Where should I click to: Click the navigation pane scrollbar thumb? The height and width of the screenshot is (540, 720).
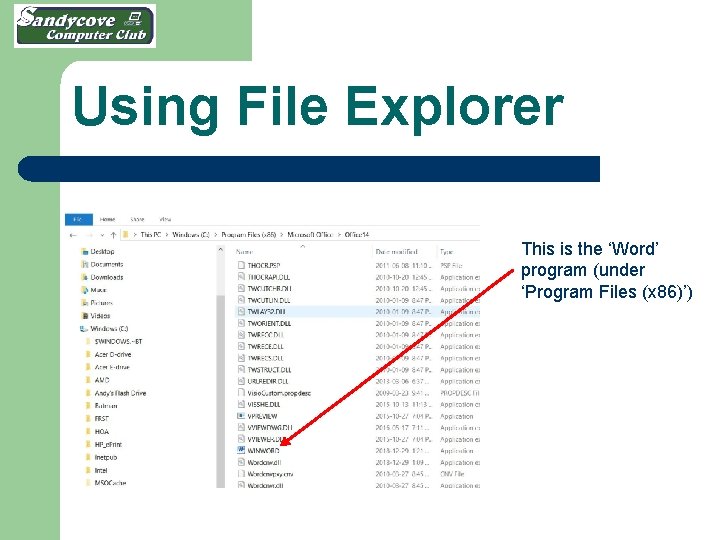tap(220, 390)
